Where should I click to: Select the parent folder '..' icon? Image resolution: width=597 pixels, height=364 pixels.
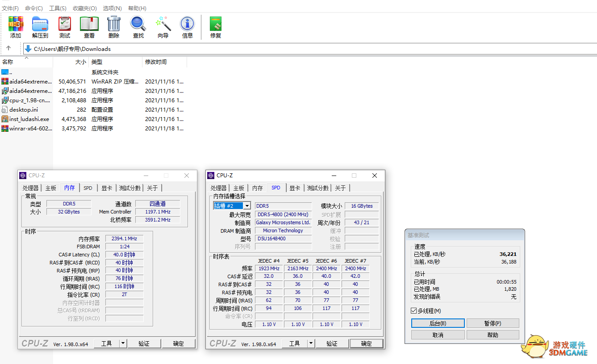point(5,72)
